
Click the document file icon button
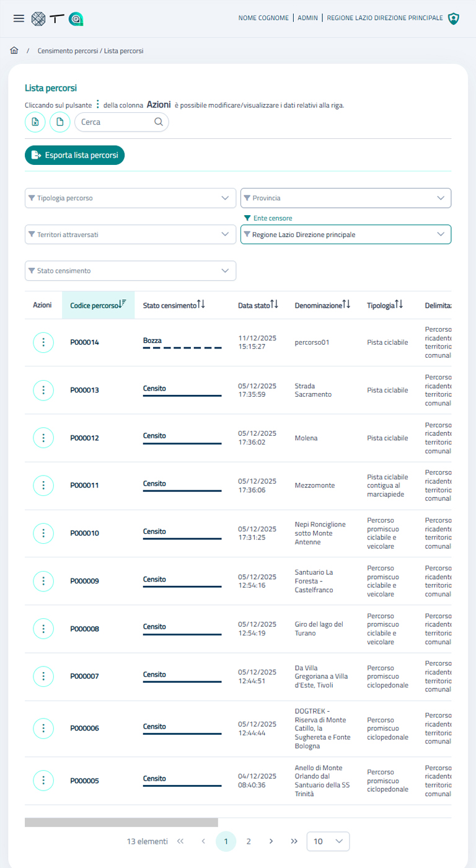[x=60, y=122]
